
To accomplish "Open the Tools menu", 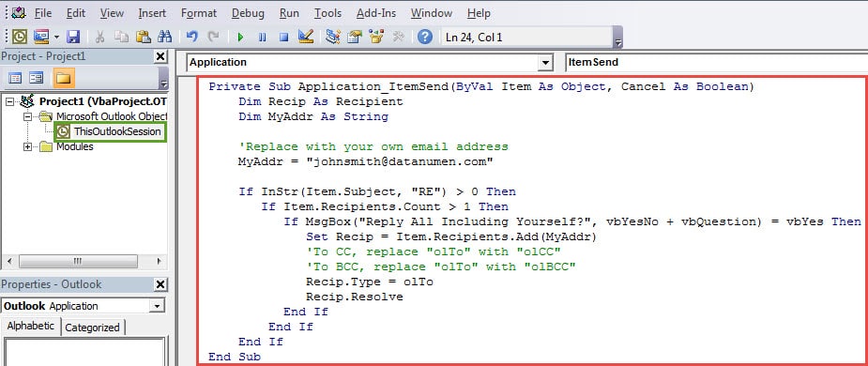I will click(x=328, y=13).
